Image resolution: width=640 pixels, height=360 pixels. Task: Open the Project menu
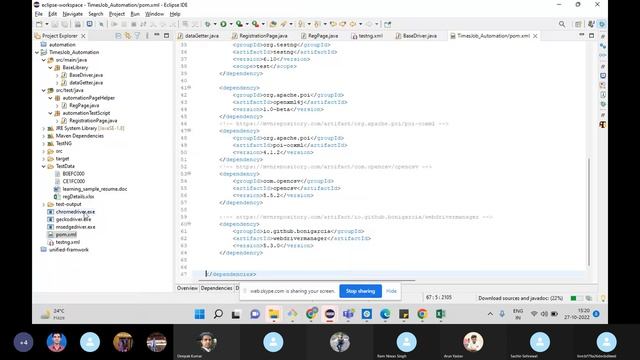[117, 14]
